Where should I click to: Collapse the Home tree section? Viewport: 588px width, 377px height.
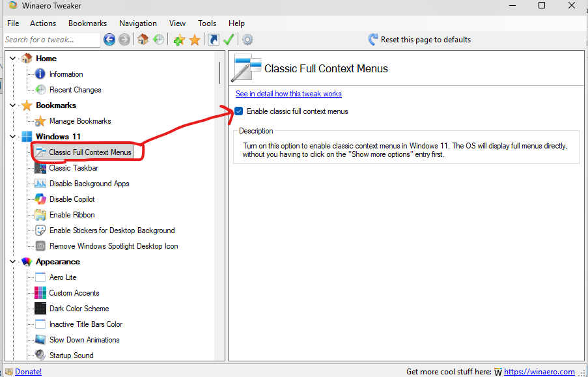(x=13, y=59)
